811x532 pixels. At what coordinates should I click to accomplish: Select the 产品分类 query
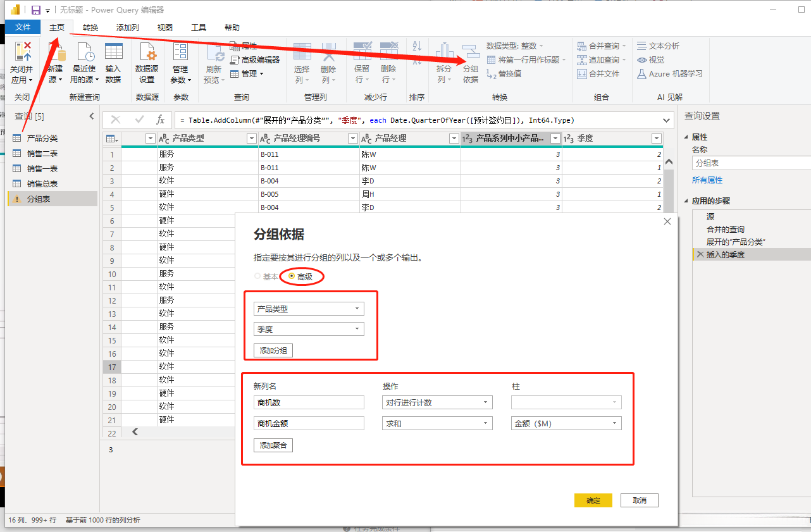click(52, 139)
